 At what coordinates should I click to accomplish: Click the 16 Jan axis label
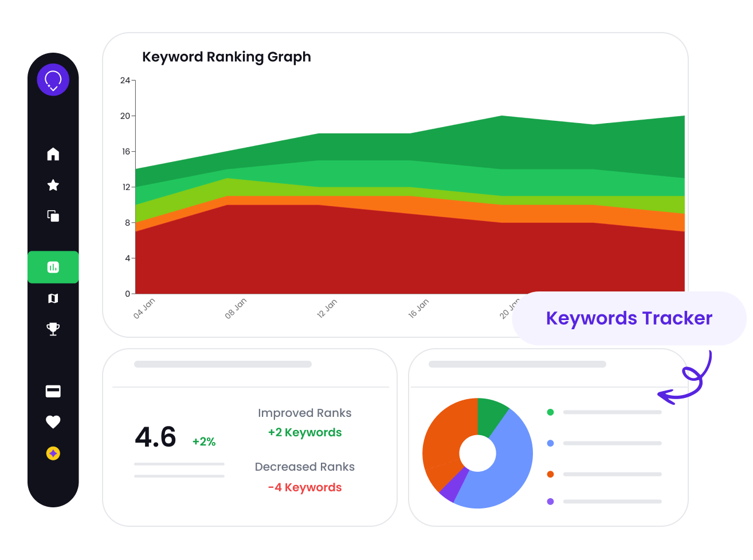click(x=419, y=308)
